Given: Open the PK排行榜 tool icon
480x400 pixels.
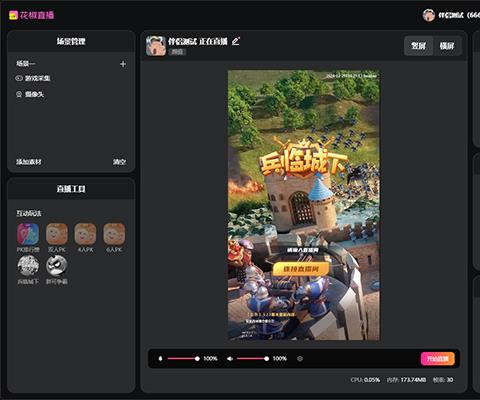Looking at the screenshot, I should click(x=28, y=234).
